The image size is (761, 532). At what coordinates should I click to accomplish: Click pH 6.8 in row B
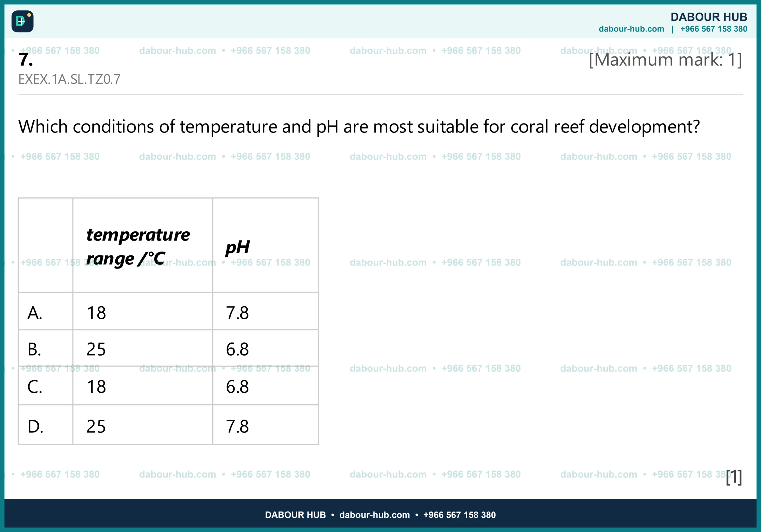(237, 349)
